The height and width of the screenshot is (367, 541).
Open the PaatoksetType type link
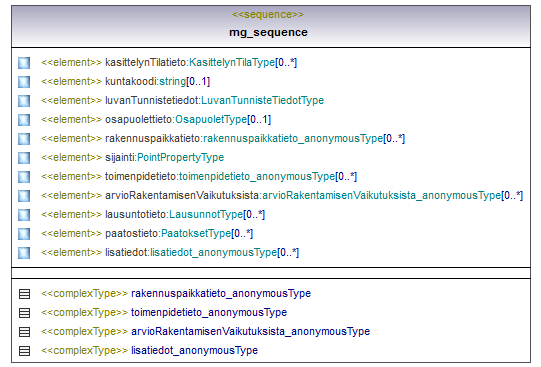pyautogui.click(x=196, y=233)
